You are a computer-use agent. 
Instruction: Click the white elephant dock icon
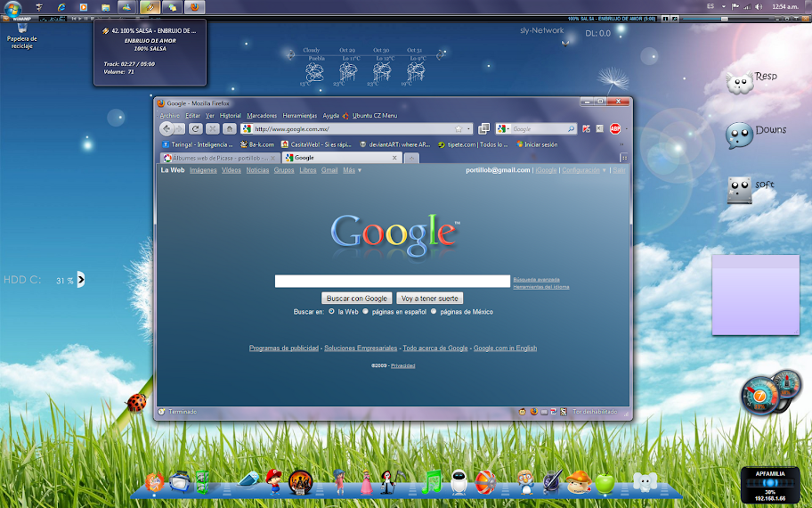click(x=645, y=482)
